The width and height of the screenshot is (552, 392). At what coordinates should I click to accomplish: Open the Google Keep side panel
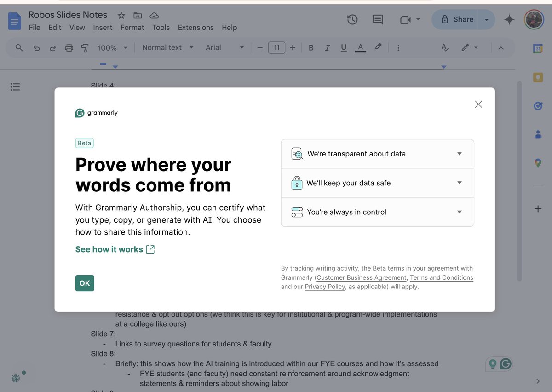pyautogui.click(x=538, y=77)
